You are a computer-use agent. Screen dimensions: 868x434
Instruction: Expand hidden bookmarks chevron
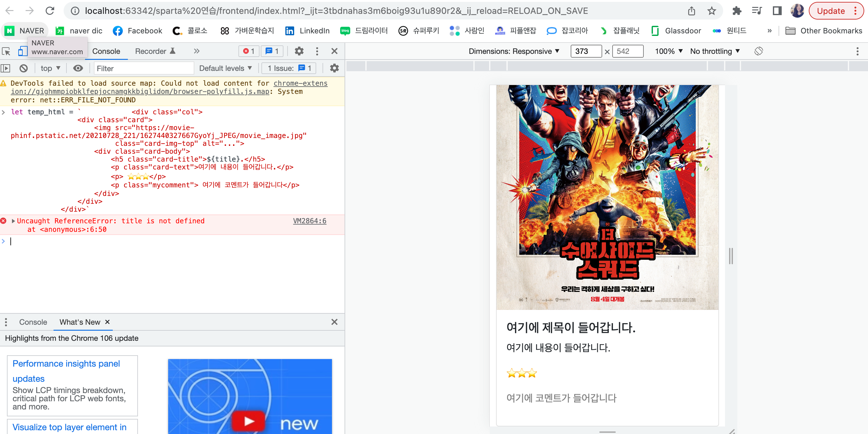[x=770, y=31]
